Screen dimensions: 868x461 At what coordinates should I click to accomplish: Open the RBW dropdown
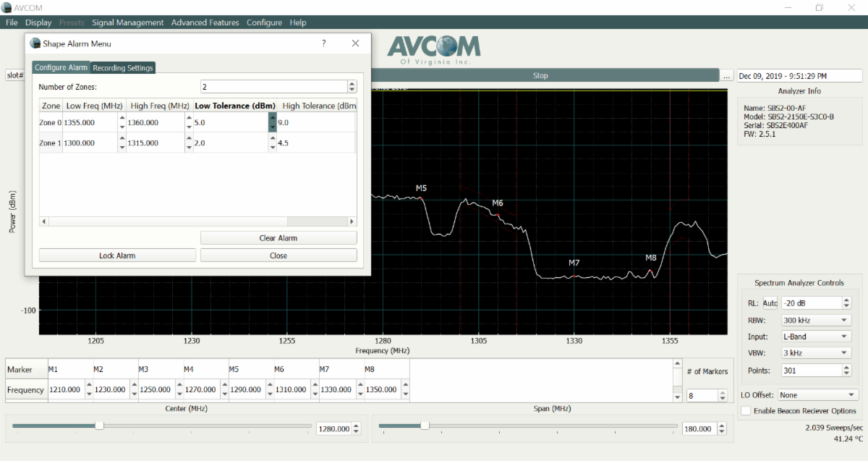pyautogui.click(x=817, y=320)
